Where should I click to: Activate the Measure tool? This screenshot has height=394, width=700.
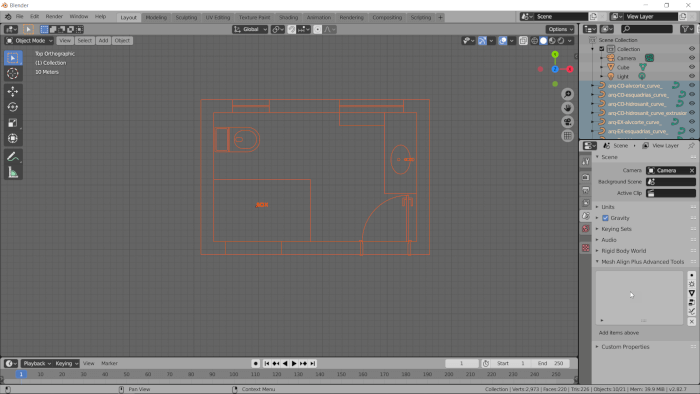tap(12, 172)
